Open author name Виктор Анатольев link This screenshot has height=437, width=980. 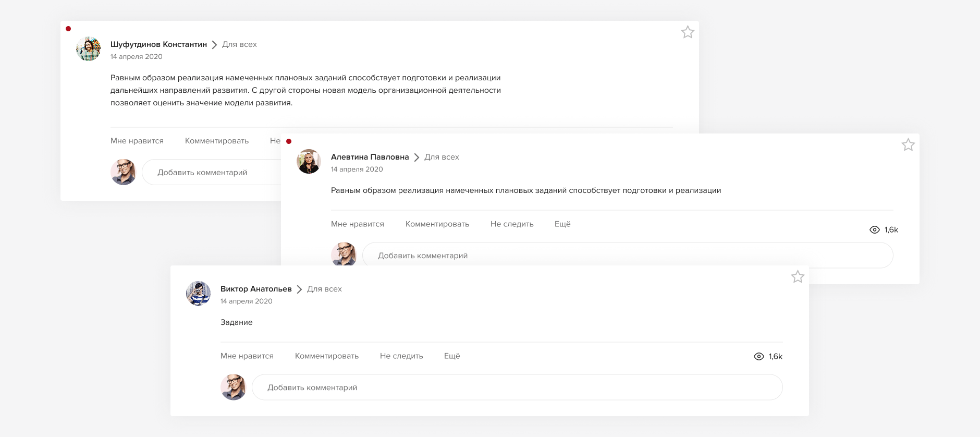[256, 289]
